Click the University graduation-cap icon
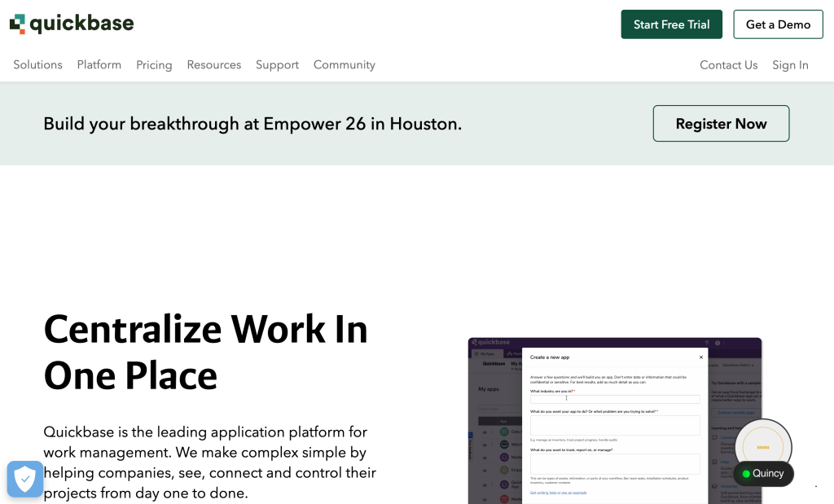This screenshot has height=504, width=834. tap(713, 486)
